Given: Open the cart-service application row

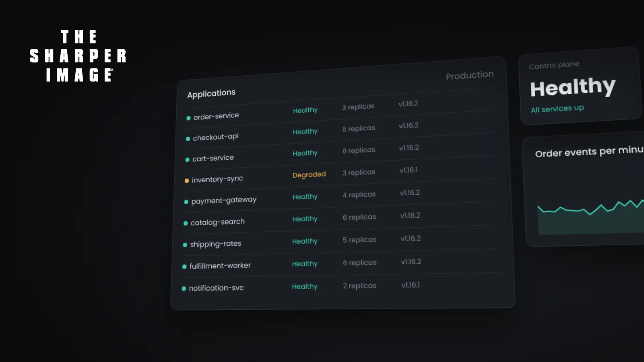Looking at the screenshot, I should [340, 153].
